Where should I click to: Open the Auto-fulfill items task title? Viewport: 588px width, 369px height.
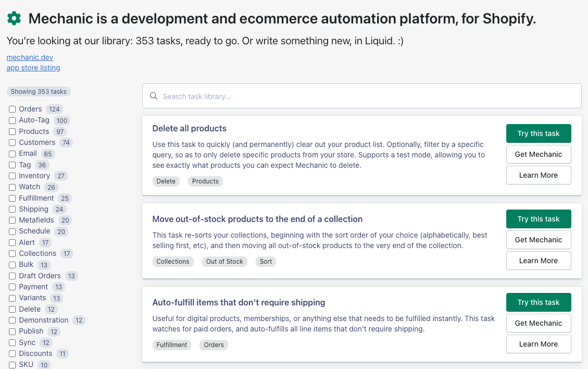point(239,302)
